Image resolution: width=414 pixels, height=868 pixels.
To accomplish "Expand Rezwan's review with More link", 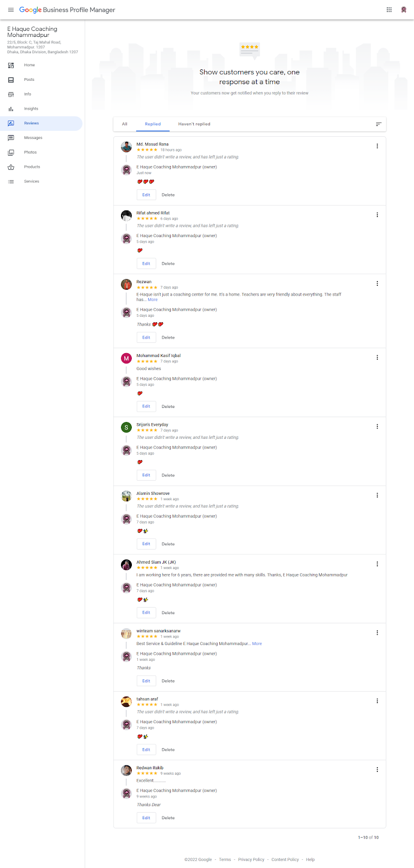I will (x=153, y=299).
